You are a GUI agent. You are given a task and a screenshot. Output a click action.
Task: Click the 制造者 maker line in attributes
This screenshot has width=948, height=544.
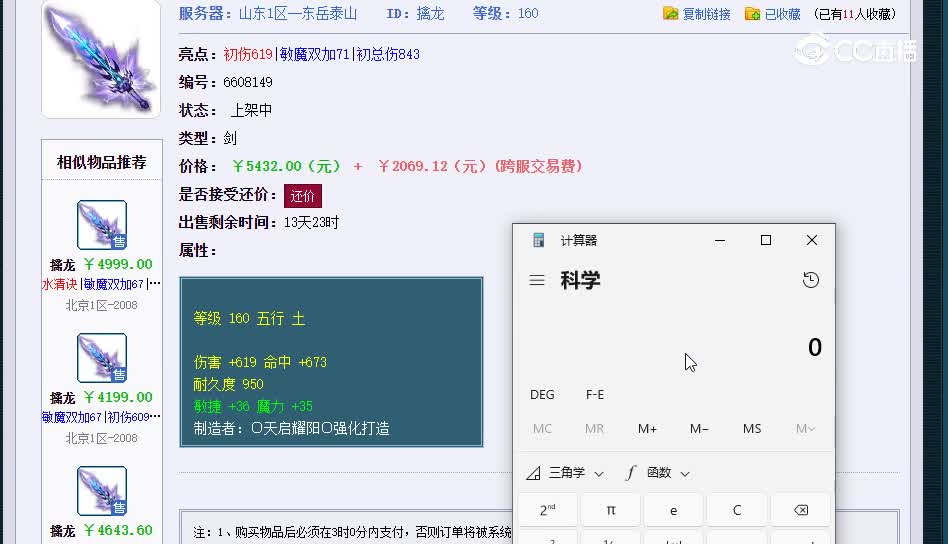click(291, 429)
